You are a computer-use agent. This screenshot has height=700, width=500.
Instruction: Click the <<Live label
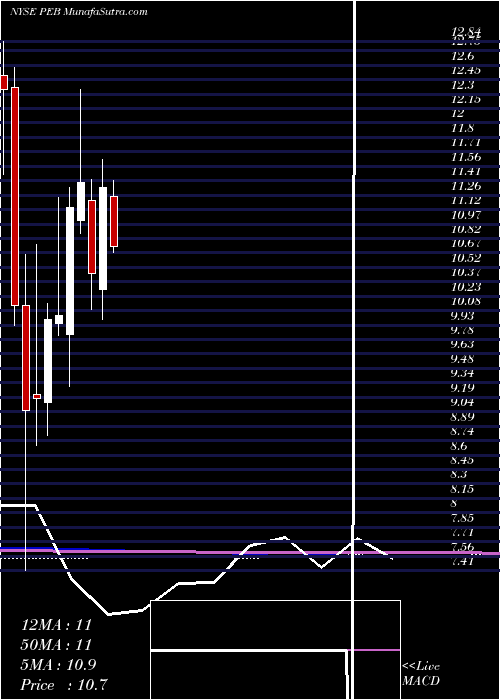tap(421, 667)
